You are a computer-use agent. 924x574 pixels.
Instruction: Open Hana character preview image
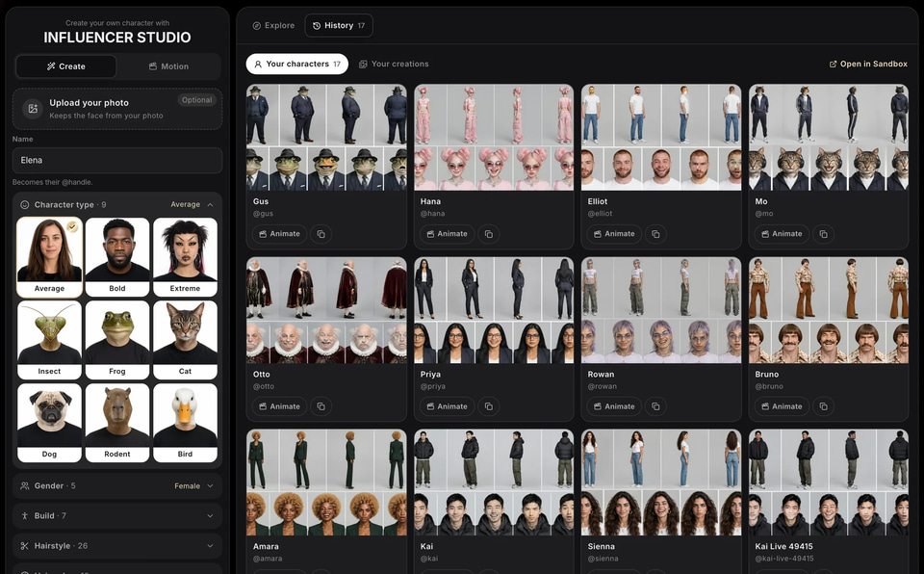(x=494, y=138)
